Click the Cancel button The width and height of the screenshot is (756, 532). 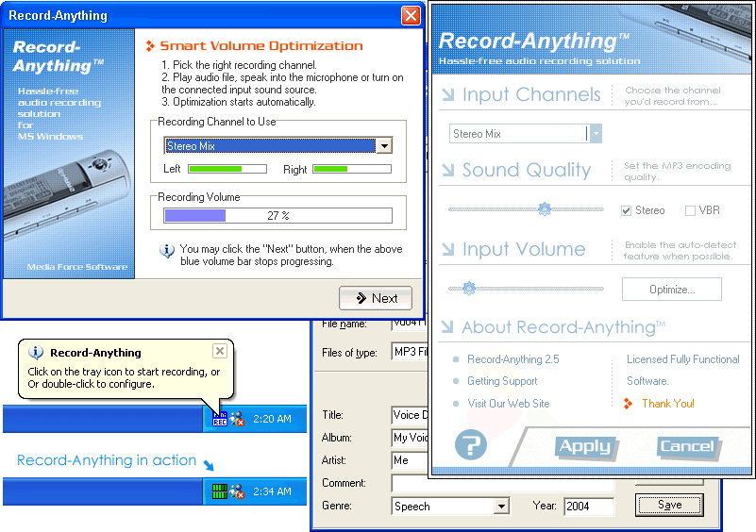point(686,446)
